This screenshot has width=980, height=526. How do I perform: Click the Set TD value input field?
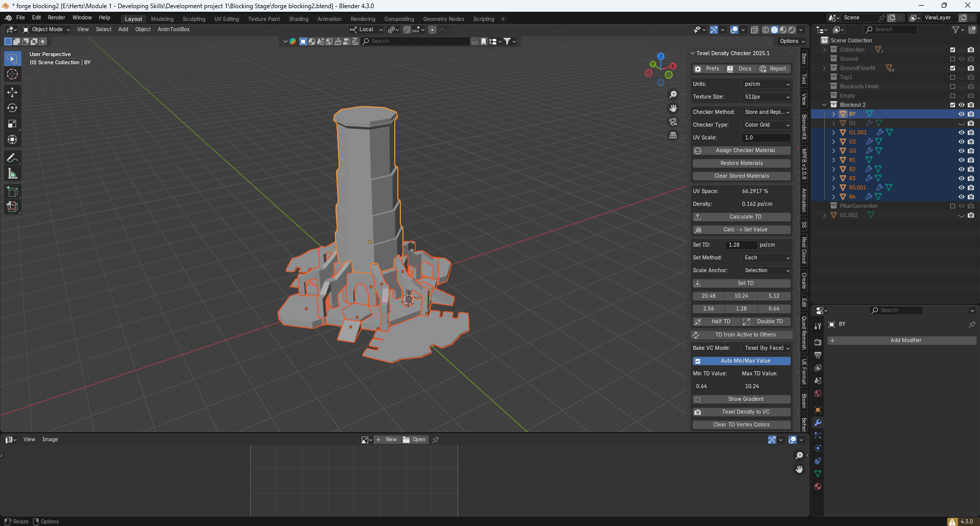pyautogui.click(x=740, y=245)
